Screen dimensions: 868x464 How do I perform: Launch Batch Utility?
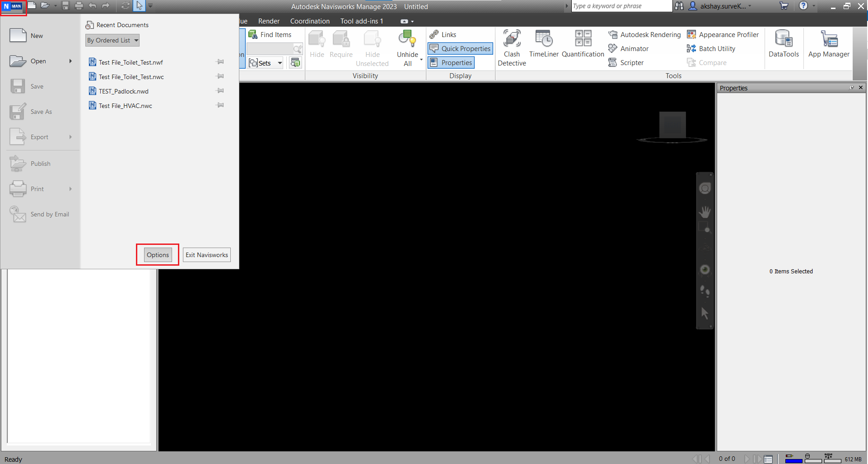711,49
